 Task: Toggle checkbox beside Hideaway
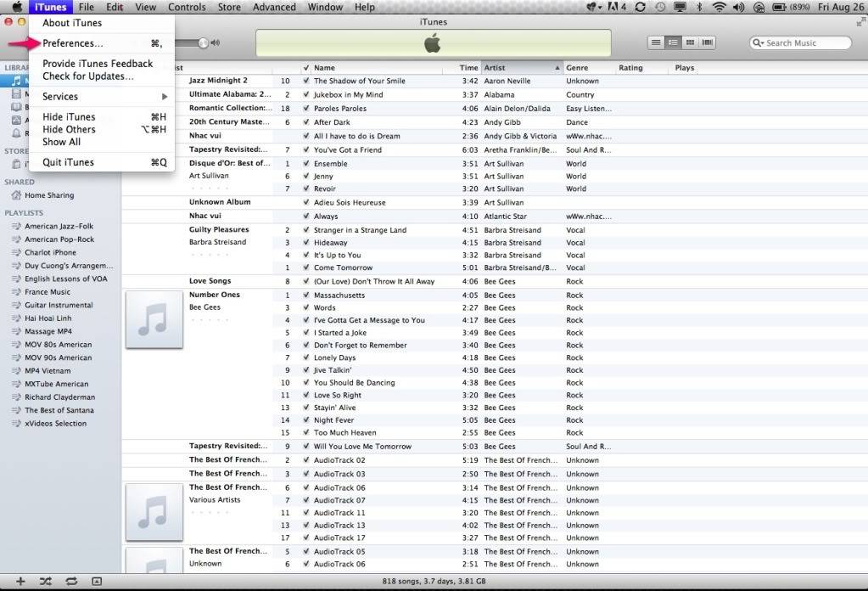306,243
